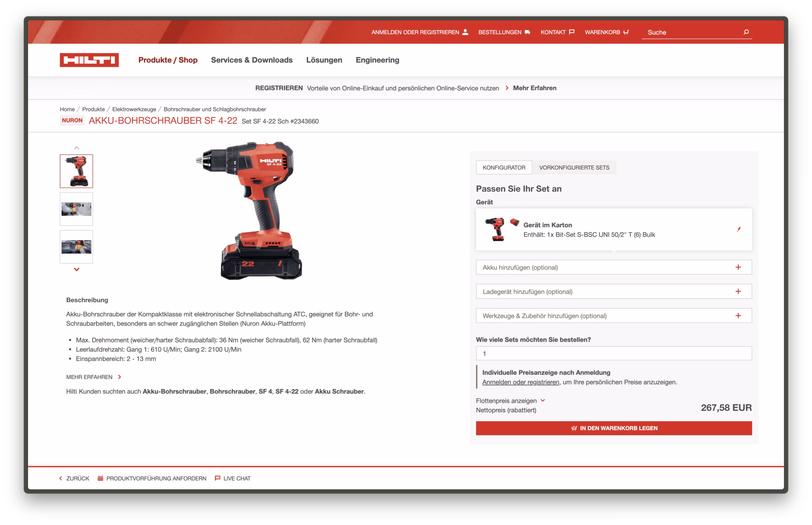Click the main drill product image
This screenshot has width=812, height=525.
click(249, 211)
